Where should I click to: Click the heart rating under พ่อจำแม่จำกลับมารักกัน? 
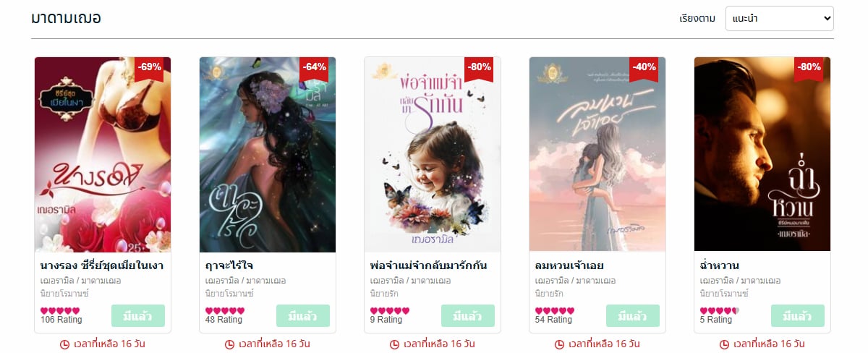(390, 311)
